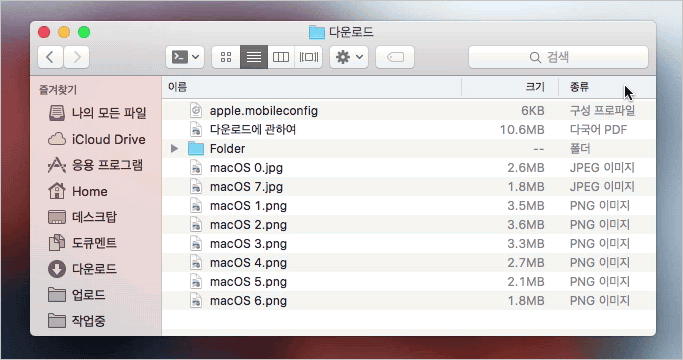Go forward with the right arrow button
The height and width of the screenshot is (360, 683).
point(77,57)
